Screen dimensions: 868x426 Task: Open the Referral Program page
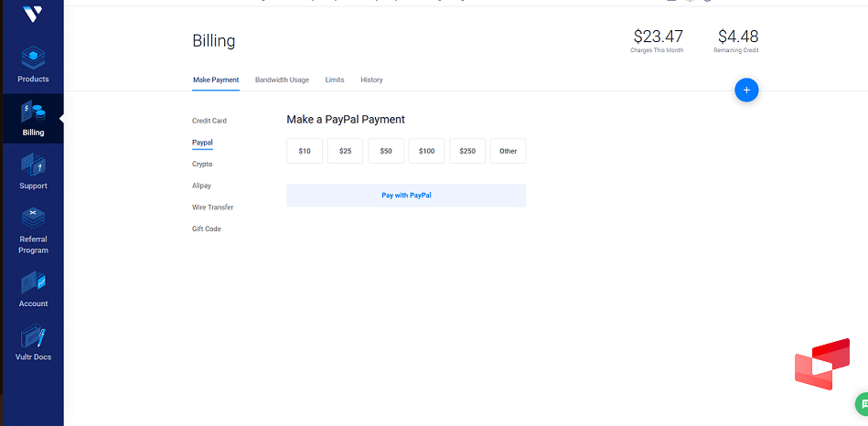pyautogui.click(x=33, y=230)
